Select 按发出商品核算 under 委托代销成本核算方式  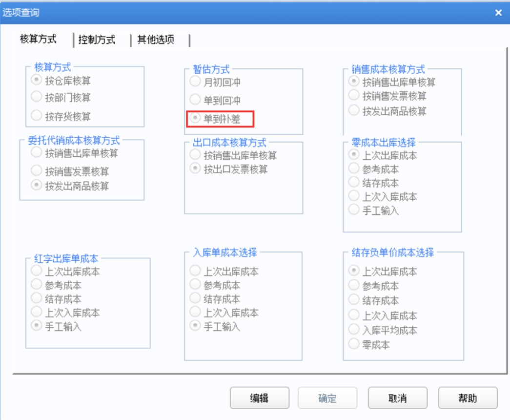click(36, 186)
